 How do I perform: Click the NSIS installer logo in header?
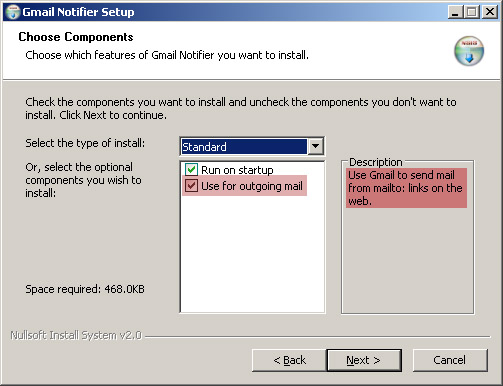click(x=469, y=51)
